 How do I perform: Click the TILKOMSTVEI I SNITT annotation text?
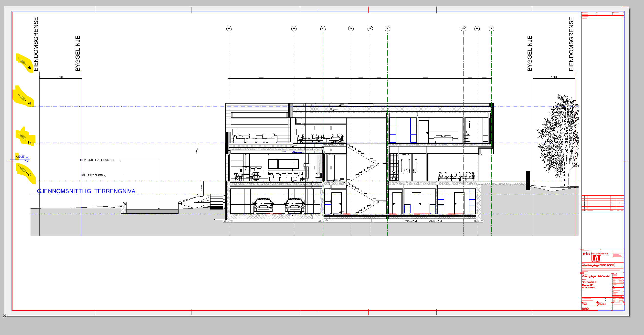[x=97, y=160]
